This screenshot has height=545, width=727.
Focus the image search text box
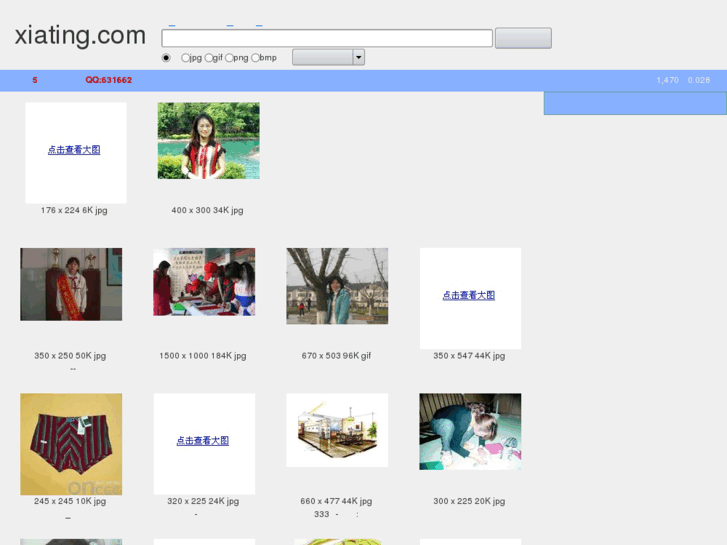[327, 38]
